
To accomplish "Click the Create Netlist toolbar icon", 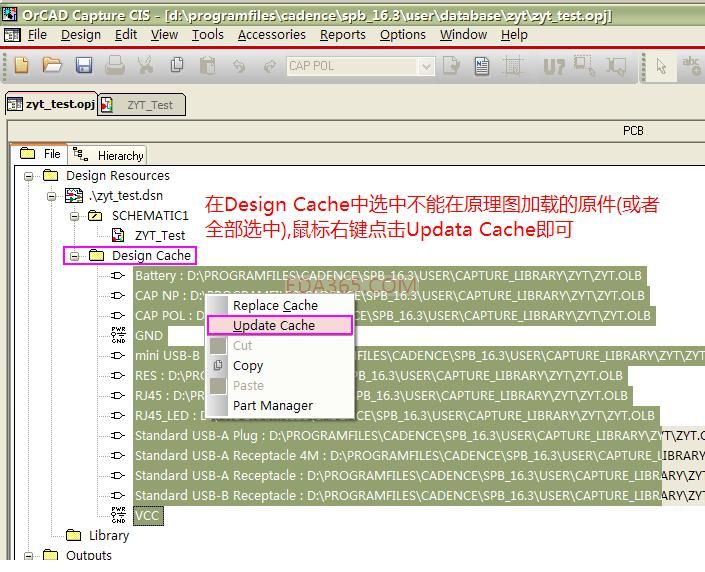I will [x=482, y=66].
